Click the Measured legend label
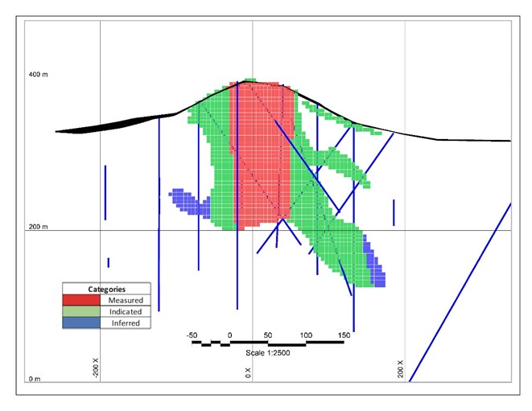The height and width of the screenshot is (411, 532). click(126, 300)
